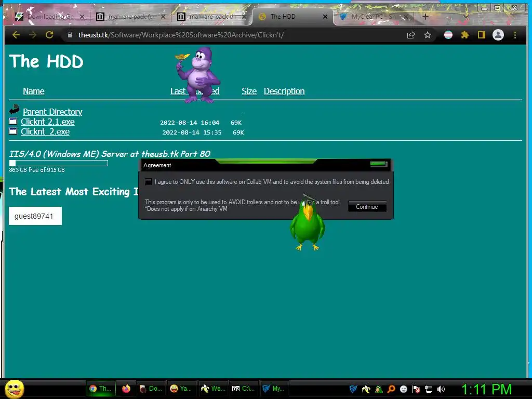Download Clicknt 2.1.exe
The image size is (532, 399).
pos(47,122)
